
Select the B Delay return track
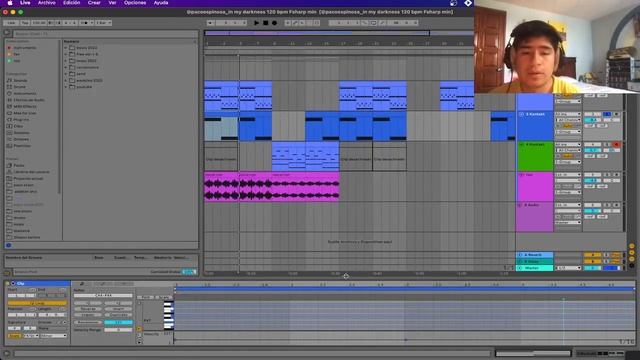pyautogui.click(x=535, y=261)
